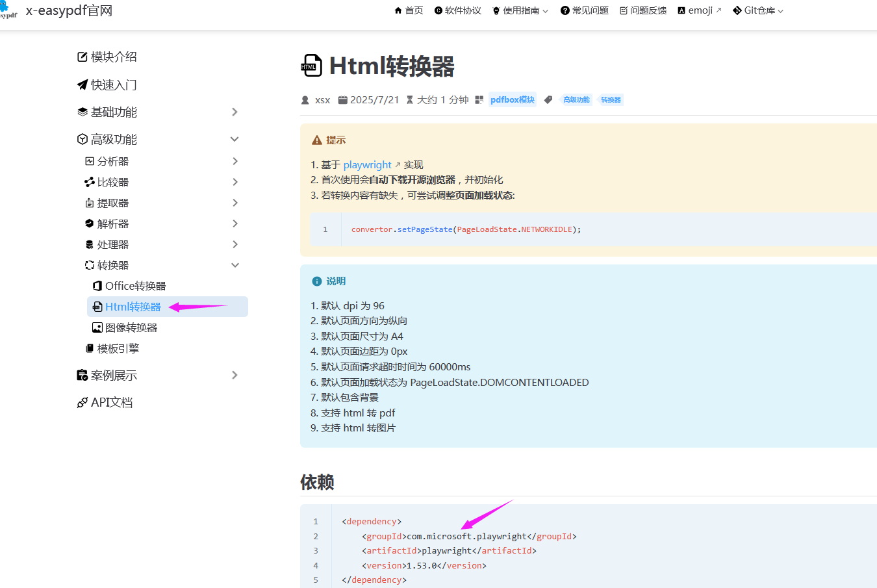Expand the 比较器 submenu chevron
This screenshot has width=877, height=588.
tap(235, 182)
